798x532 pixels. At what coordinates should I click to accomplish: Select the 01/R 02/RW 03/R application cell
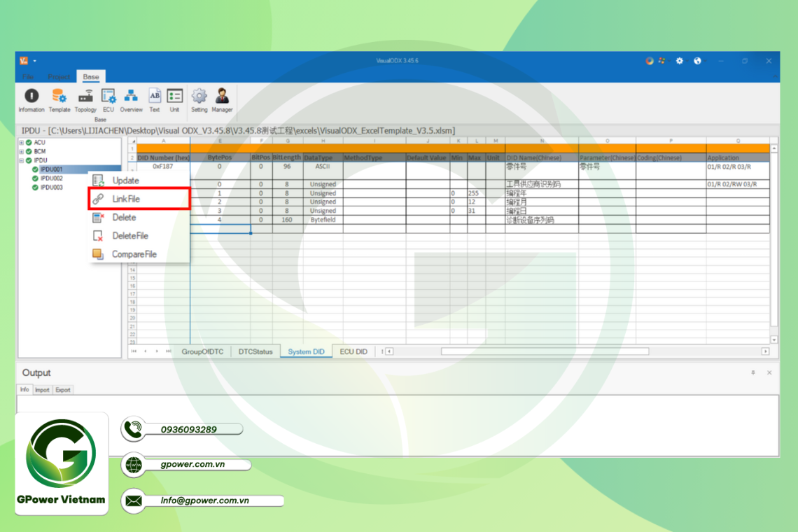(x=737, y=184)
